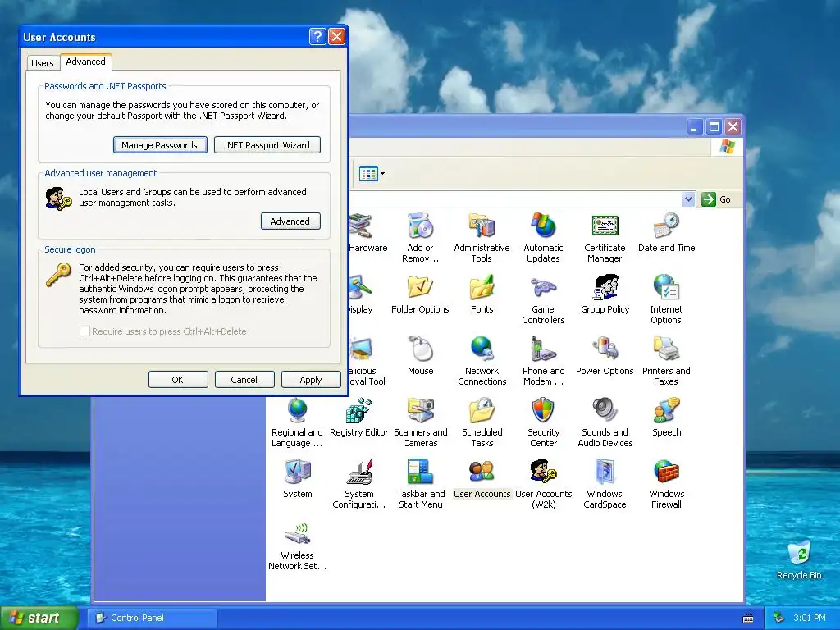840x630 pixels.
Task: Click the Advanced button under user management
Action: click(x=290, y=221)
